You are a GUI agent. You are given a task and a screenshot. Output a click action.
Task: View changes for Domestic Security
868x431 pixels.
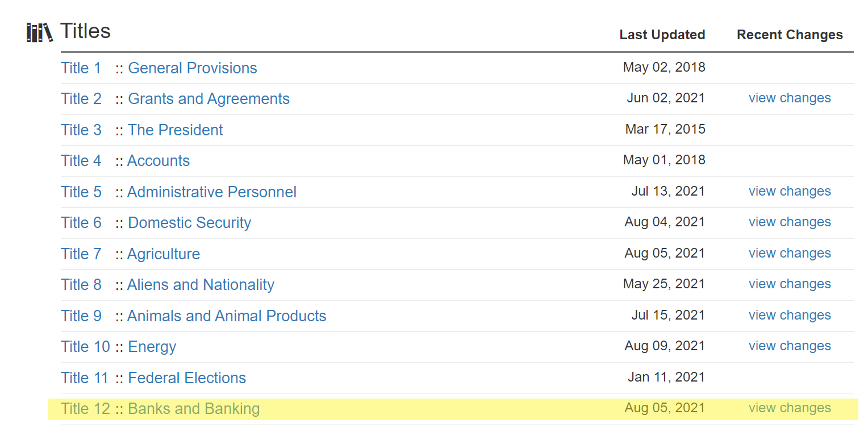tap(790, 222)
